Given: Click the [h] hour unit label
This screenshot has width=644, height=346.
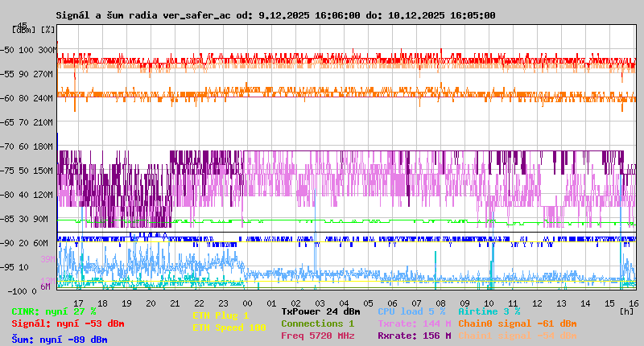Looking at the screenshot, I should click(x=626, y=311).
